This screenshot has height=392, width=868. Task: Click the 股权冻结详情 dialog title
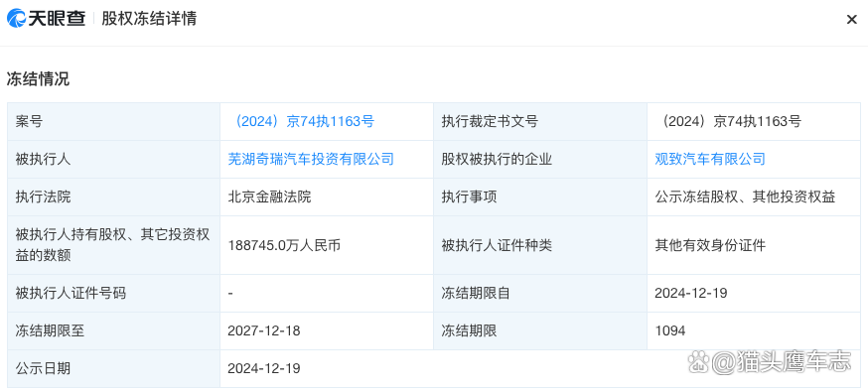point(149,19)
